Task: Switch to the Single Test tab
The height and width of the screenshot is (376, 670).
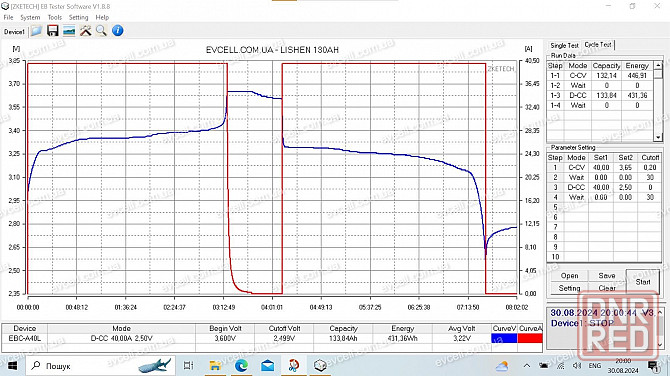Action: [564, 45]
